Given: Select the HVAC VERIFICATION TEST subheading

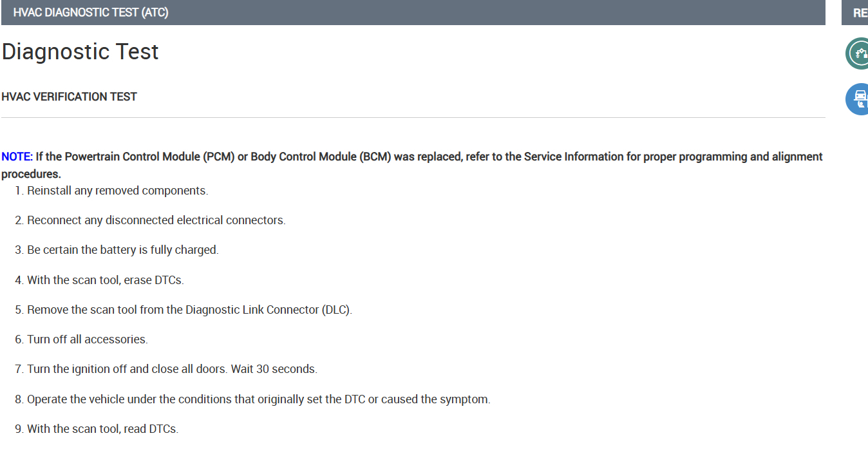Looking at the screenshot, I should click(70, 97).
